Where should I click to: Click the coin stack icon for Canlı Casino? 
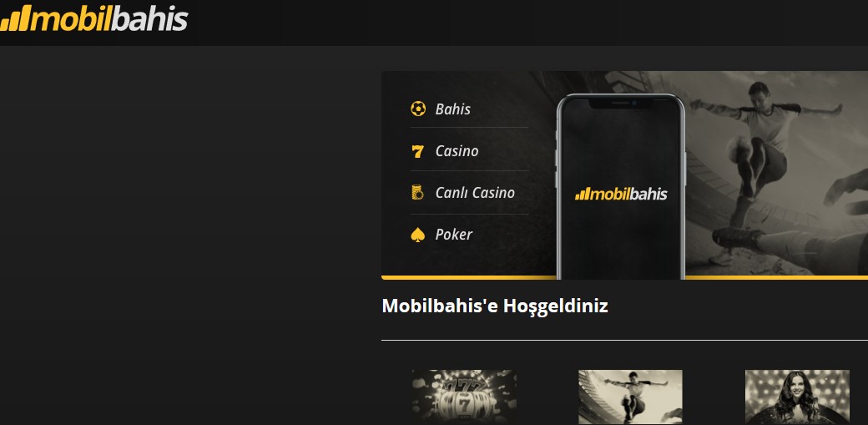coord(417,193)
